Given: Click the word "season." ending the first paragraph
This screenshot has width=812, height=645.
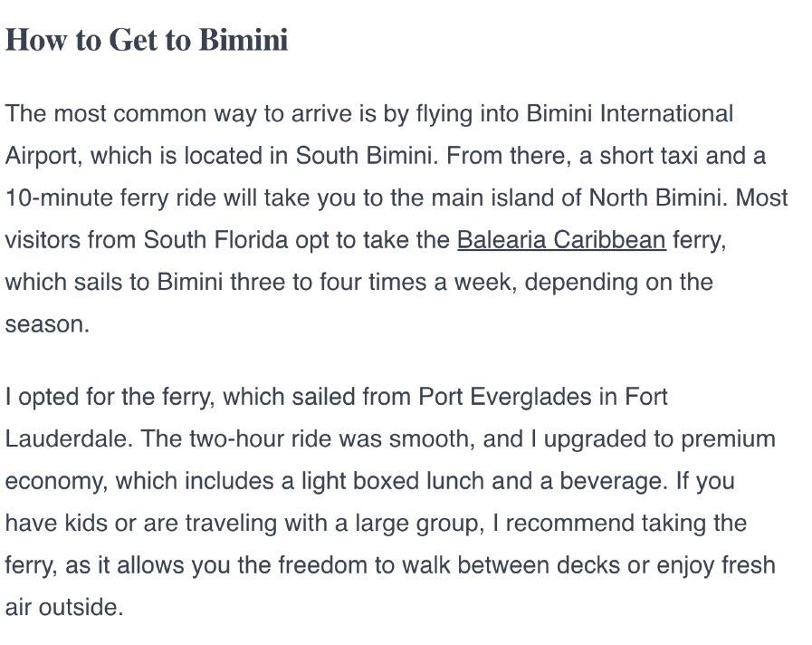Looking at the screenshot, I should click(48, 325).
